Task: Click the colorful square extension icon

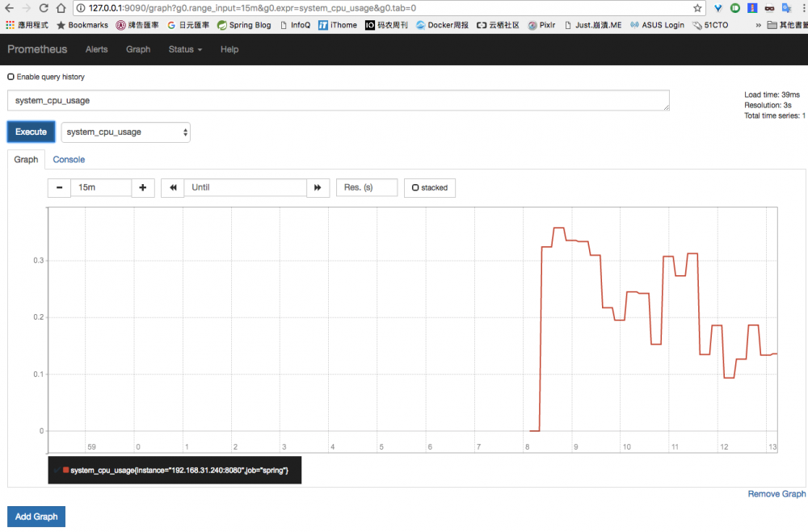Action: [x=752, y=8]
